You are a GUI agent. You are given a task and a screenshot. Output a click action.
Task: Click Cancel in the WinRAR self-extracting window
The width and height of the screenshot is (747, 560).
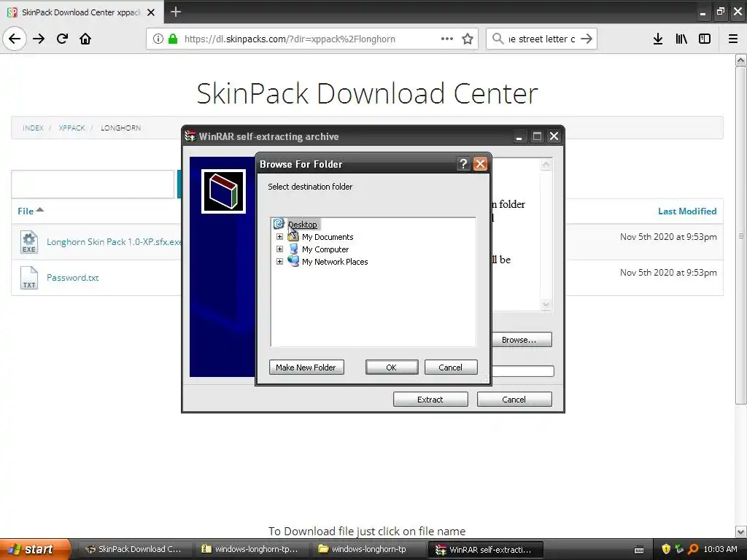pyautogui.click(x=514, y=399)
